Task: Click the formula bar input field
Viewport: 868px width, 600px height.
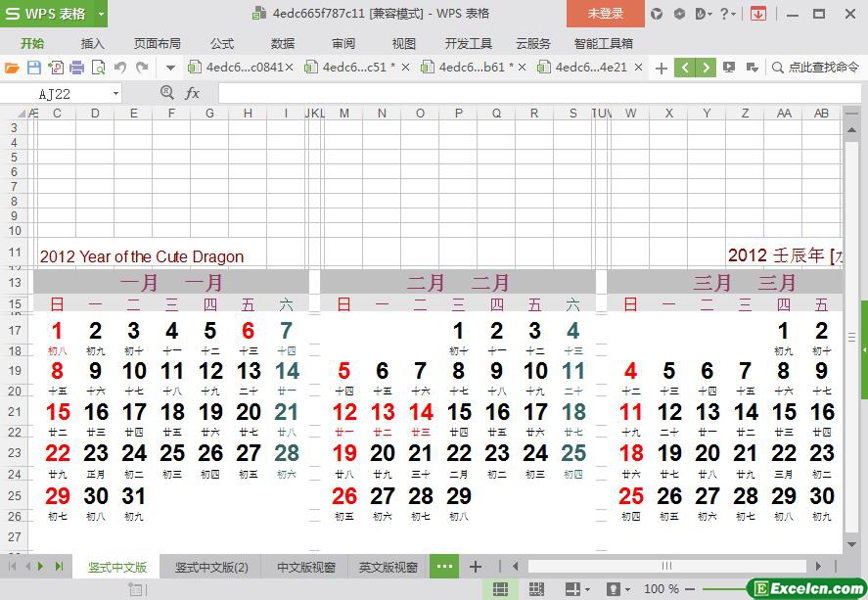Action: pyautogui.click(x=528, y=93)
